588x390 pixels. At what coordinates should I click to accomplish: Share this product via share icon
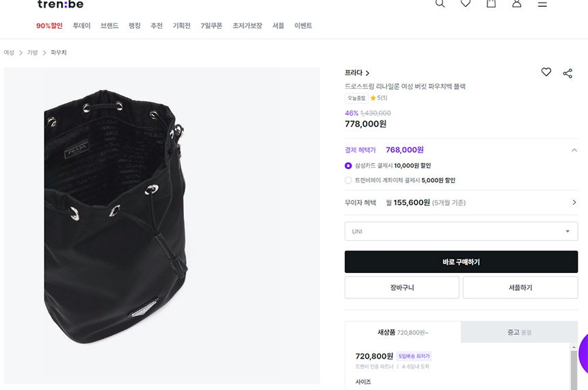[x=567, y=73]
